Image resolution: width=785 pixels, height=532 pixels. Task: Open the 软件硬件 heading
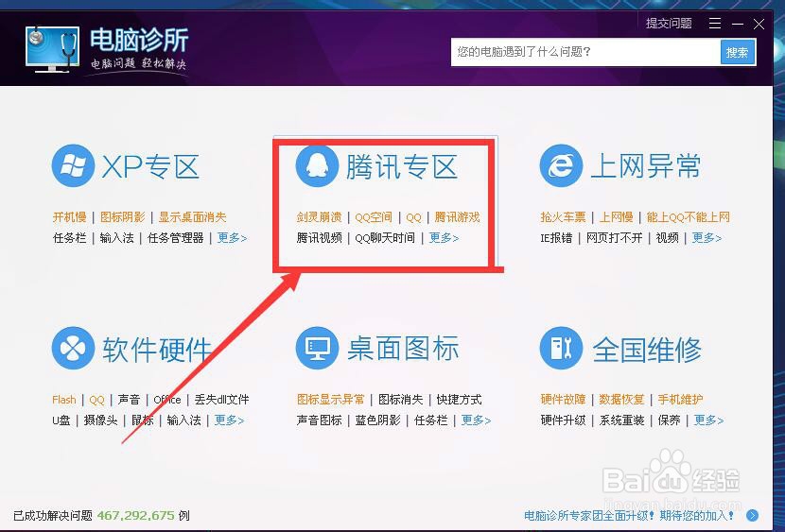tap(157, 349)
